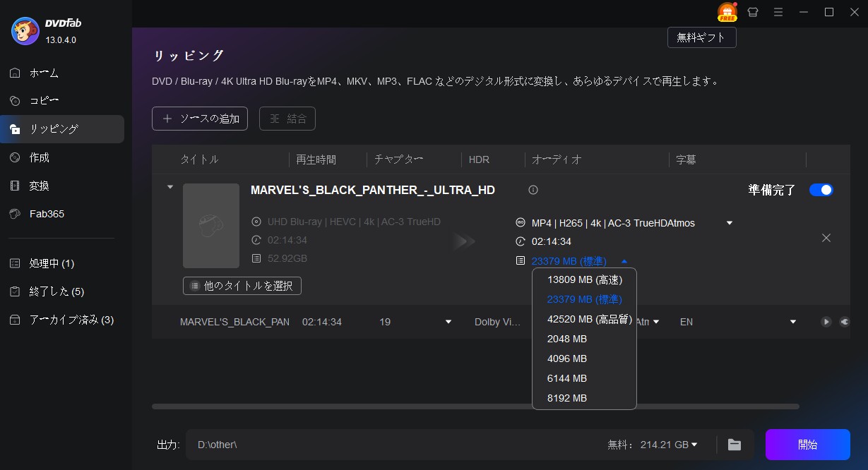Browse output folder icon

pyautogui.click(x=735, y=445)
